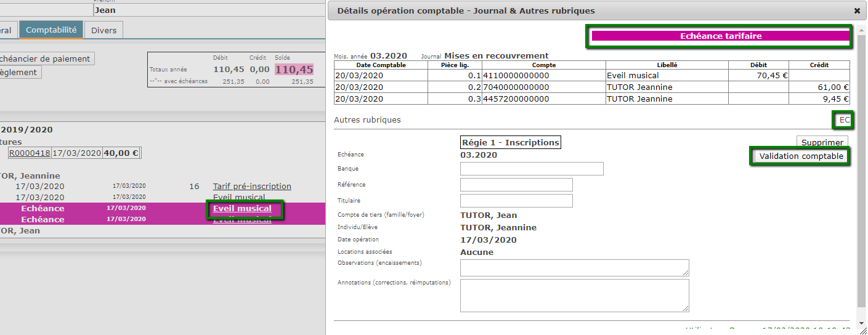Click the Annotations (corrections, réimputations) text area

[574, 296]
